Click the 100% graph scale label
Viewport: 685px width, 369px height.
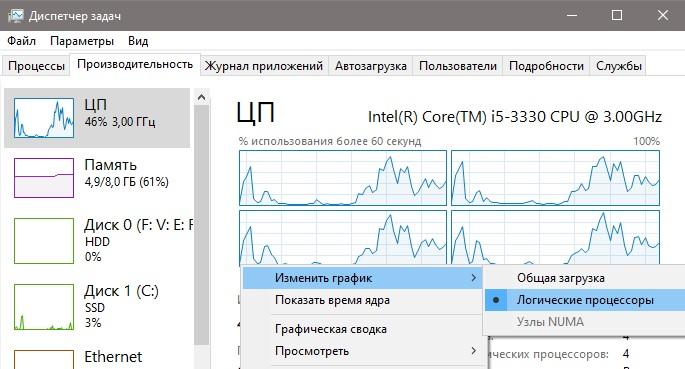(647, 141)
